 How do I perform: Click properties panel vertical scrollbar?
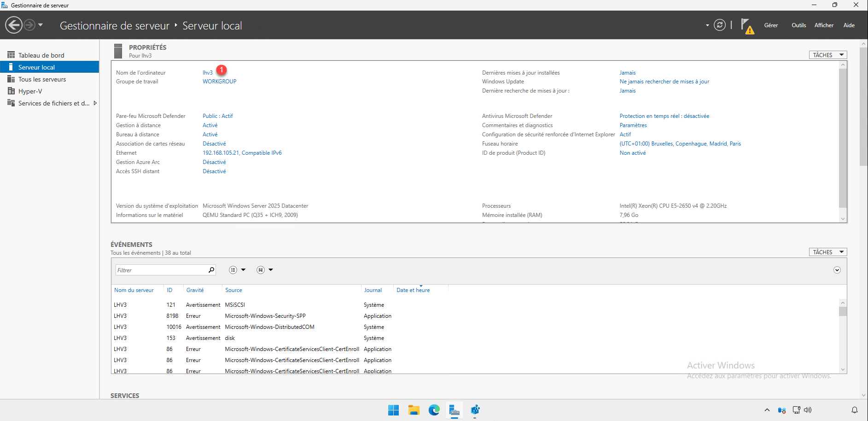(x=843, y=138)
